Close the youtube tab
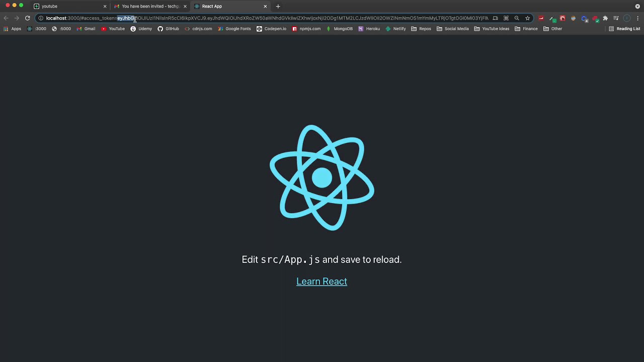The width and height of the screenshot is (644, 362). pos(105,7)
